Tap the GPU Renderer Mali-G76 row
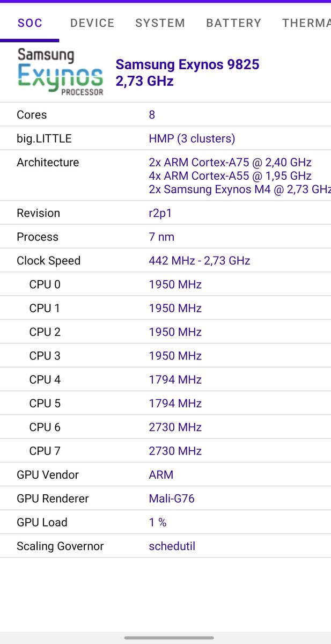 click(165, 499)
